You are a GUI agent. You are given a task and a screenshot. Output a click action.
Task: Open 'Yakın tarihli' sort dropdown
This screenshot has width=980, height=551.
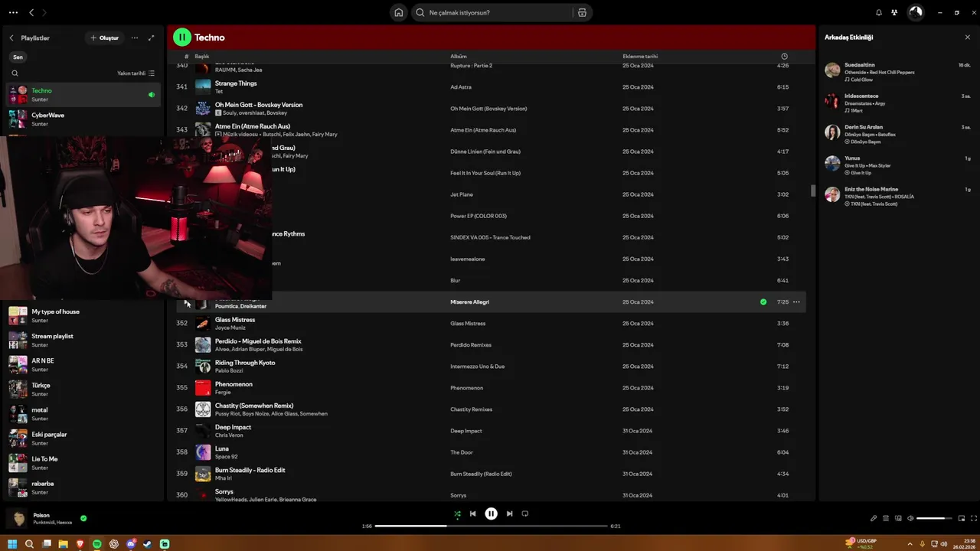[x=136, y=73]
